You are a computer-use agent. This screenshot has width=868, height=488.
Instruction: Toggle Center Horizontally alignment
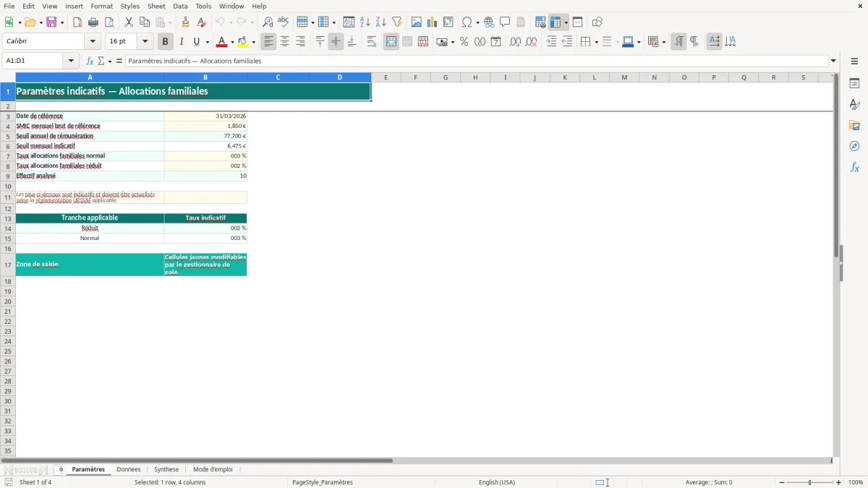[285, 42]
